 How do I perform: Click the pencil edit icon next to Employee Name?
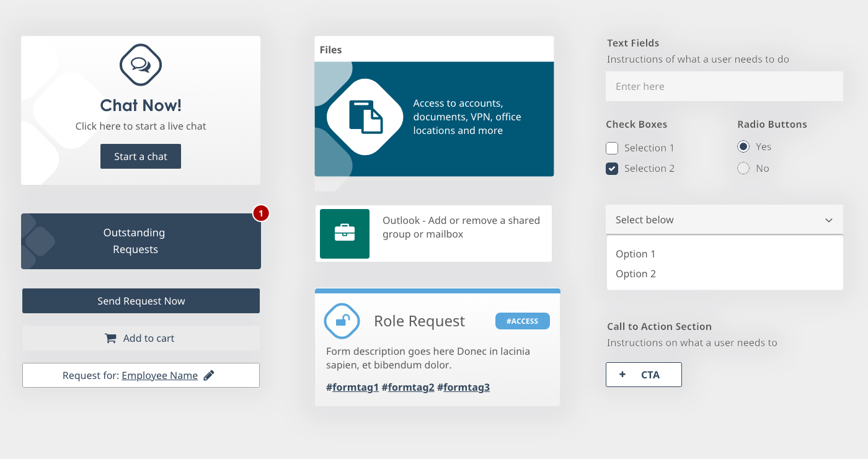[x=209, y=375]
